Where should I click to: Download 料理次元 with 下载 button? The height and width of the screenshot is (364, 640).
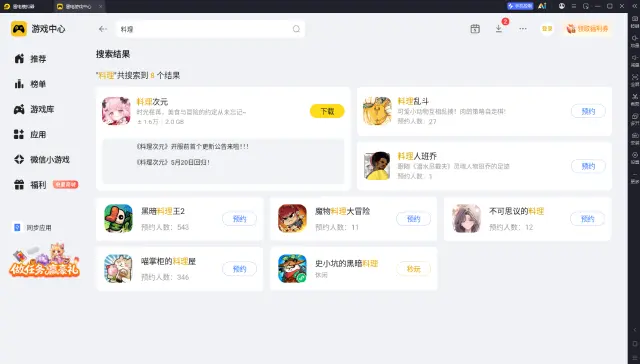coord(327,111)
